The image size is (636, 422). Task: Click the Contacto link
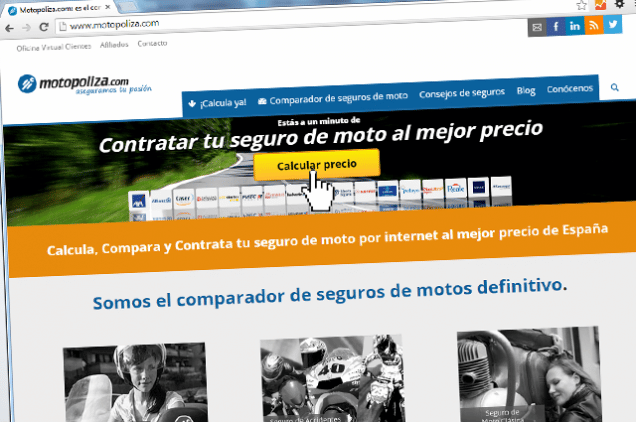(152, 43)
